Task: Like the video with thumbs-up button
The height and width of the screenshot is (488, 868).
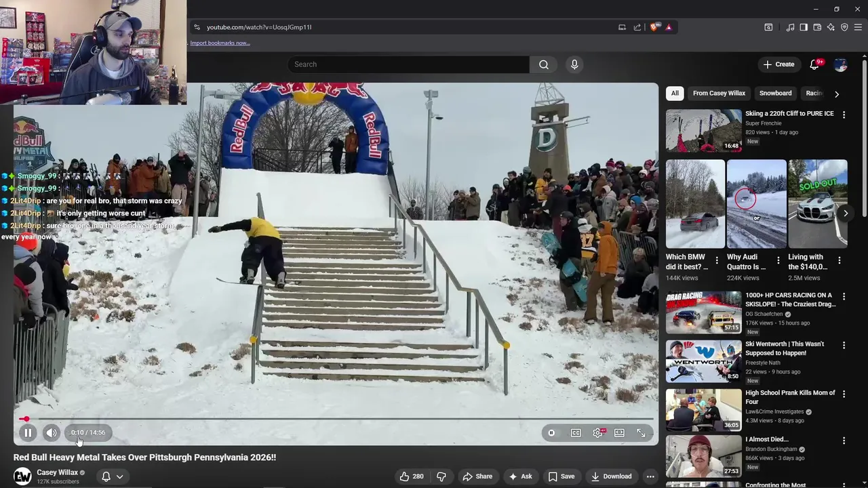Action: click(412, 476)
